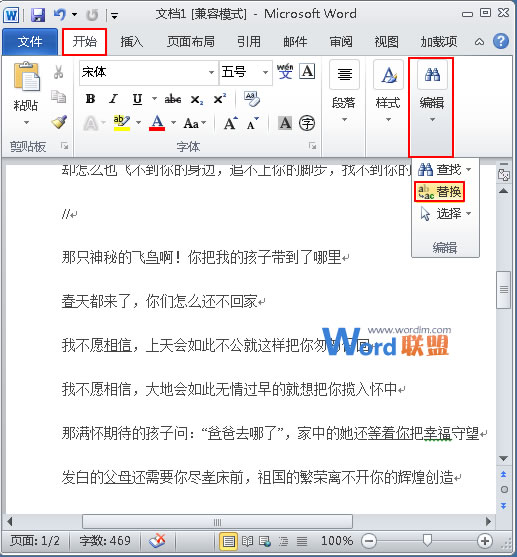Open Customize Quick Access Toolbar dropdown
The height and width of the screenshot is (557, 517).
click(x=114, y=15)
